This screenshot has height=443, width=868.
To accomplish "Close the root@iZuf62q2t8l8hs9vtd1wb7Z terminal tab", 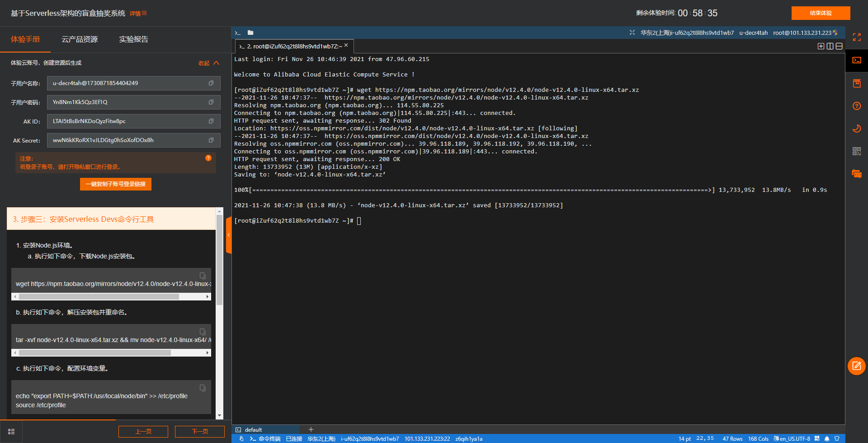I will click(x=346, y=45).
